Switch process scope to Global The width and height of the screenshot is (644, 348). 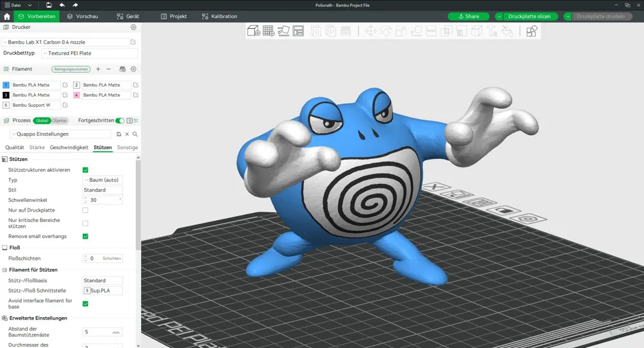[x=42, y=121]
